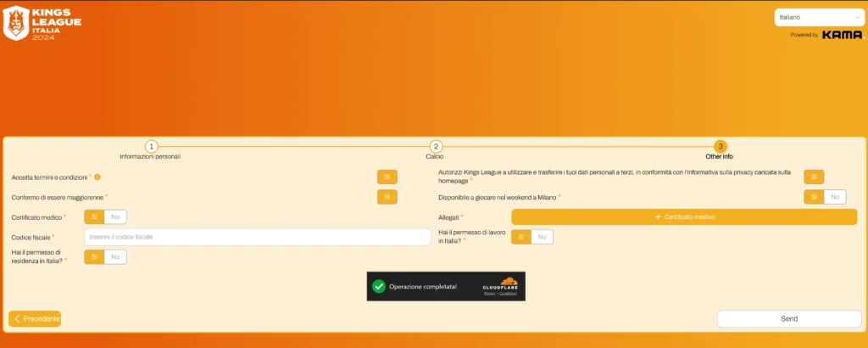
Task: Click the KAMA logo in header
Action: 842,35
